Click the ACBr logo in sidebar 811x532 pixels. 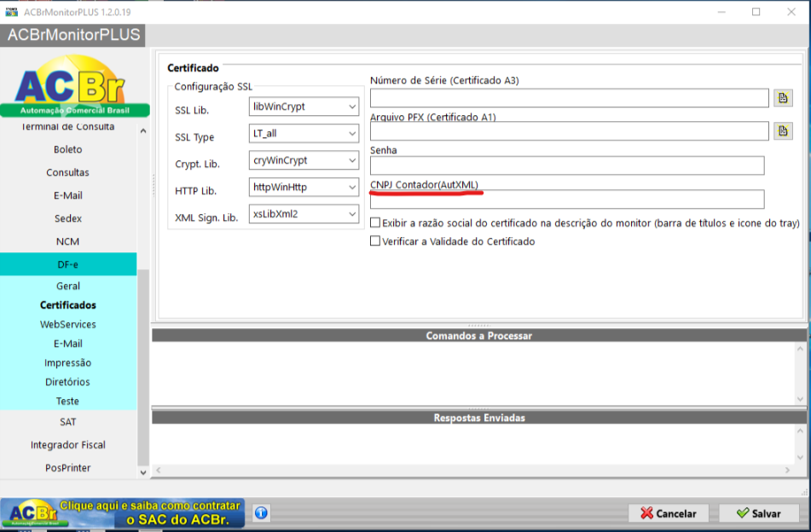pos(74,86)
